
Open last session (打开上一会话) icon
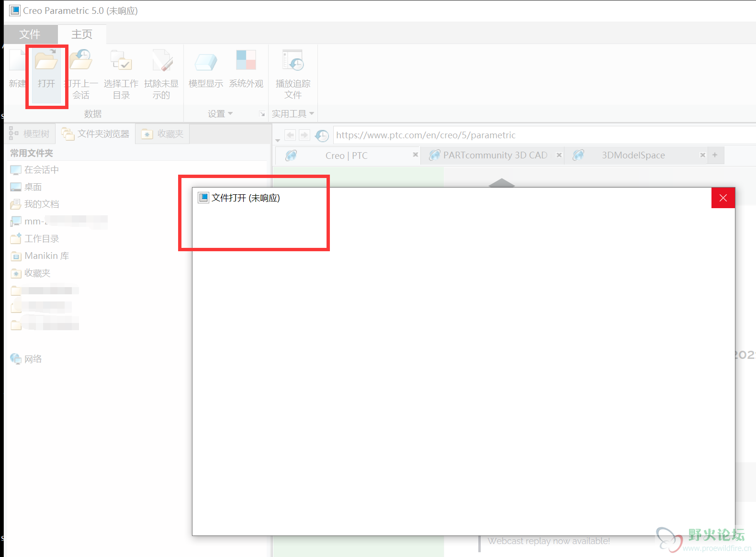[81, 60]
